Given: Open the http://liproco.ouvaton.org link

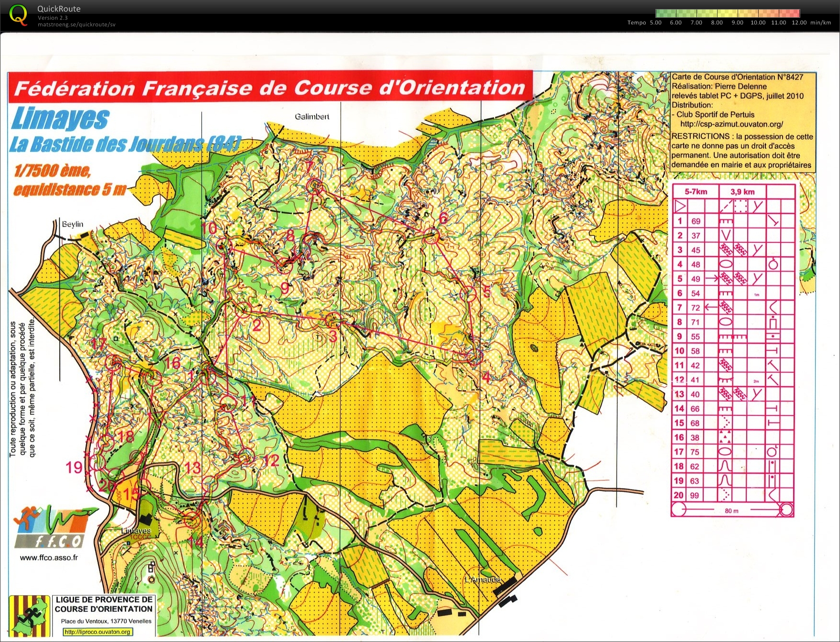Looking at the screenshot, I should [x=98, y=632].
